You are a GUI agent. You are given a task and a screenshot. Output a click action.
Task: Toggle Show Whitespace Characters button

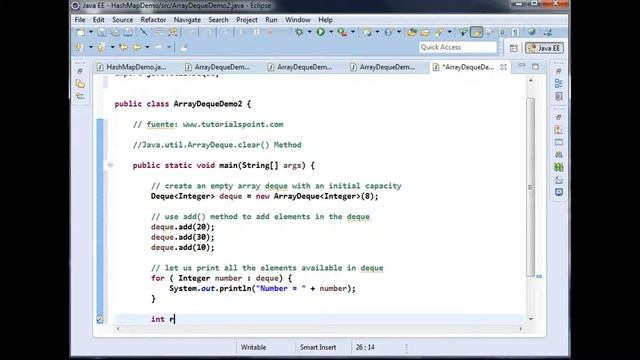click(x=516, y=32)
